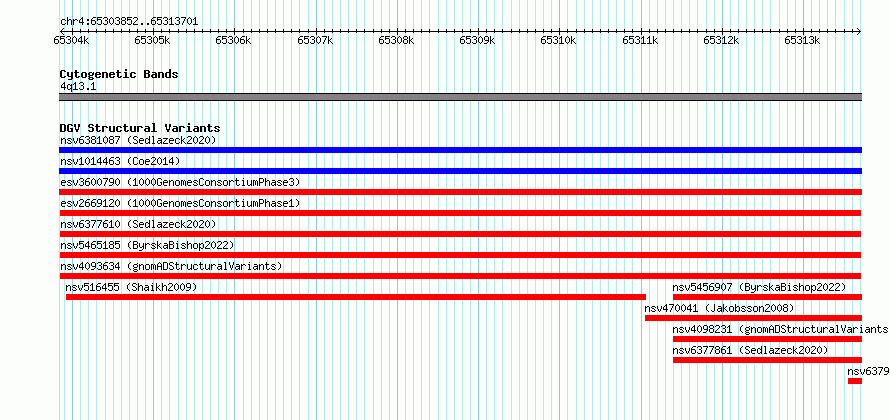Select the red bar under nsv6377861
This screenshot has width=890, height=420.
767,360
